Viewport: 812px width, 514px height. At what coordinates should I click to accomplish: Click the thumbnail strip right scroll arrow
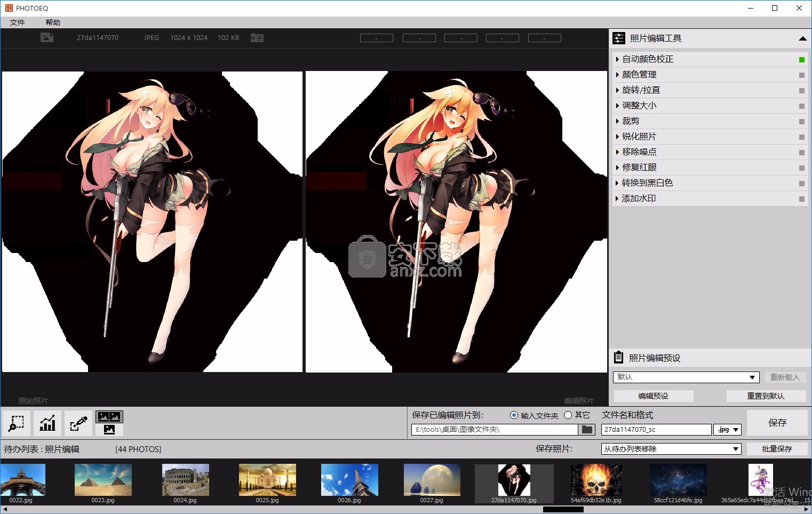point(806,509)
